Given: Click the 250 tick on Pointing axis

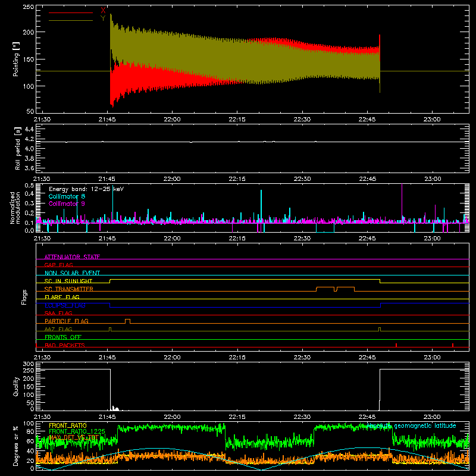Looking at the screenshot, I should click(x=28, y=7).
